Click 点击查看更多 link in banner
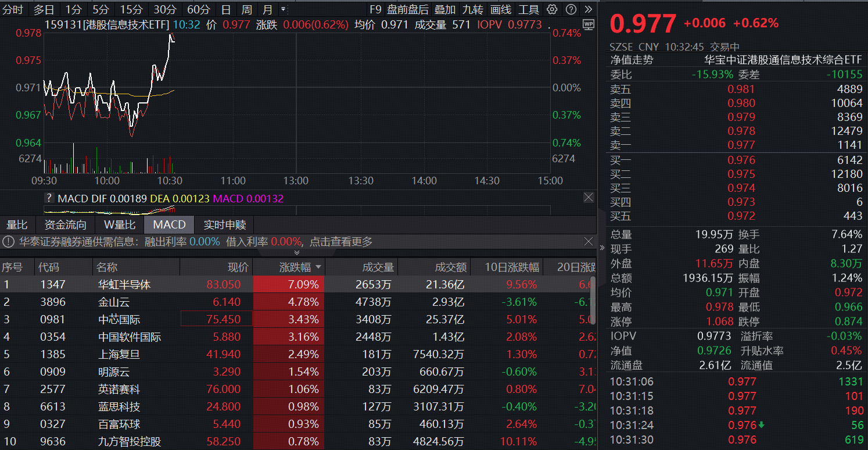The width and height of the screenshot is (868, 450). [341, 242]
